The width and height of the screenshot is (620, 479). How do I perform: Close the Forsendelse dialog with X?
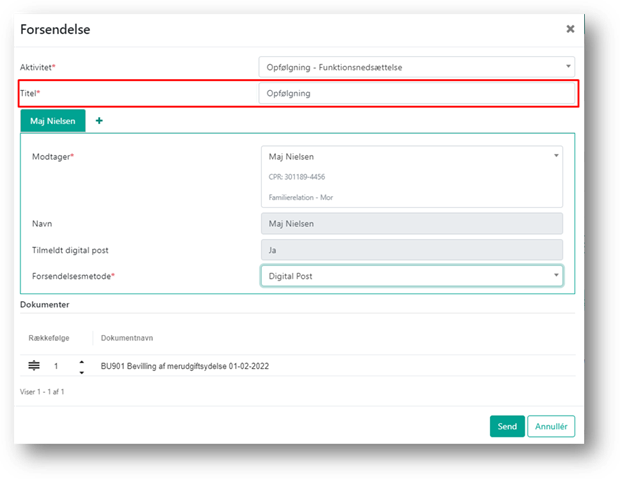point(570,29)
